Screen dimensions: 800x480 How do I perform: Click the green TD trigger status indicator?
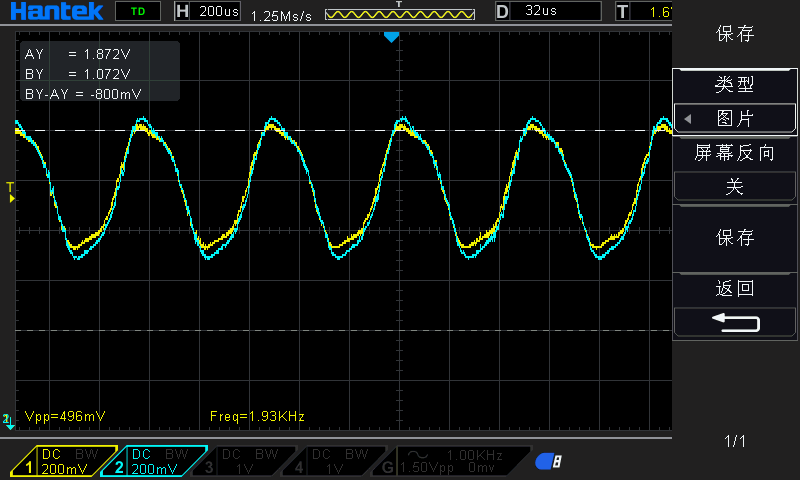pyautogui.click(x=137, y=12)
